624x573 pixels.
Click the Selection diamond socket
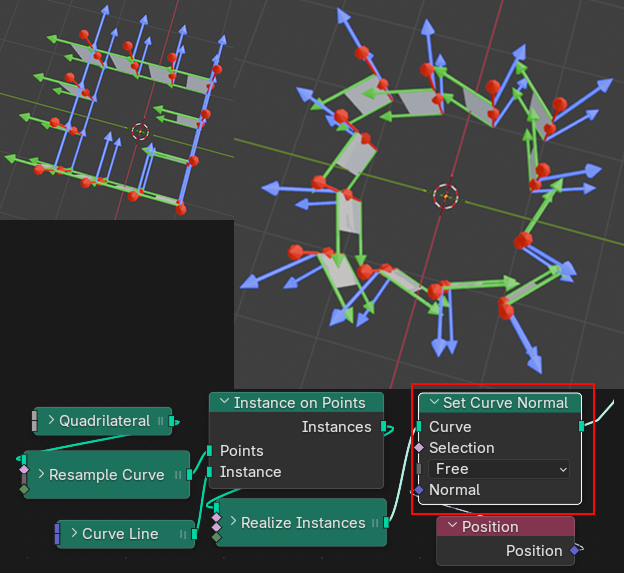click(418, 448)
